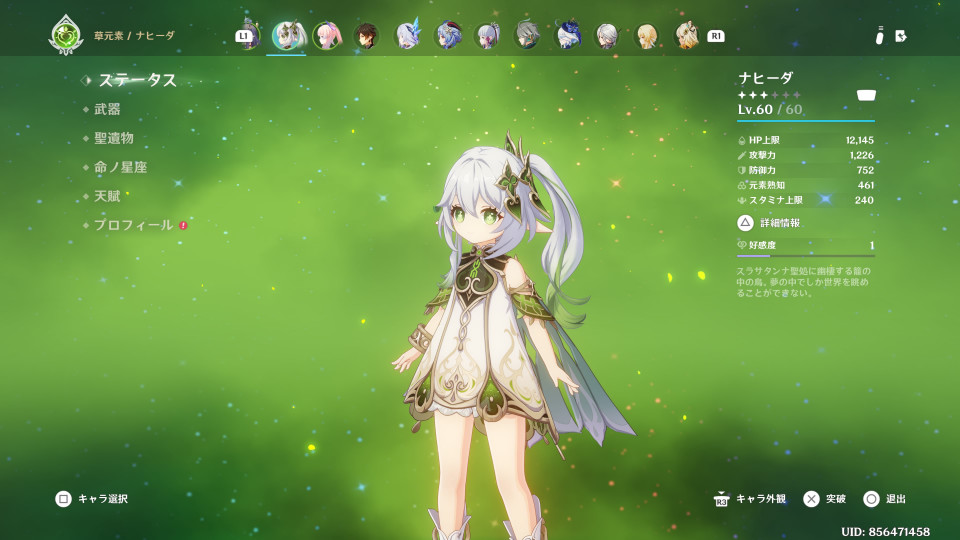
Task: Open the ステータス menu entry
Action: point(137,80)
